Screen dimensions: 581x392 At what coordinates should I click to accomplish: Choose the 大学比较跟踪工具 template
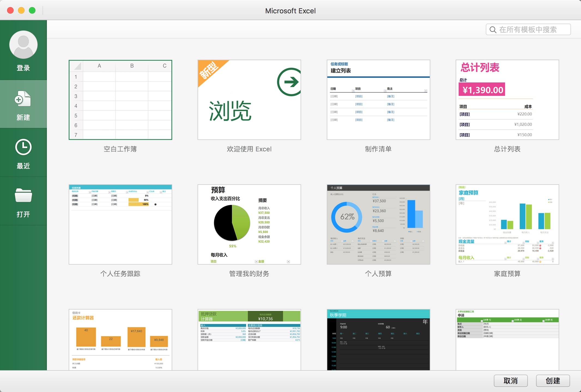coord(507,340)
